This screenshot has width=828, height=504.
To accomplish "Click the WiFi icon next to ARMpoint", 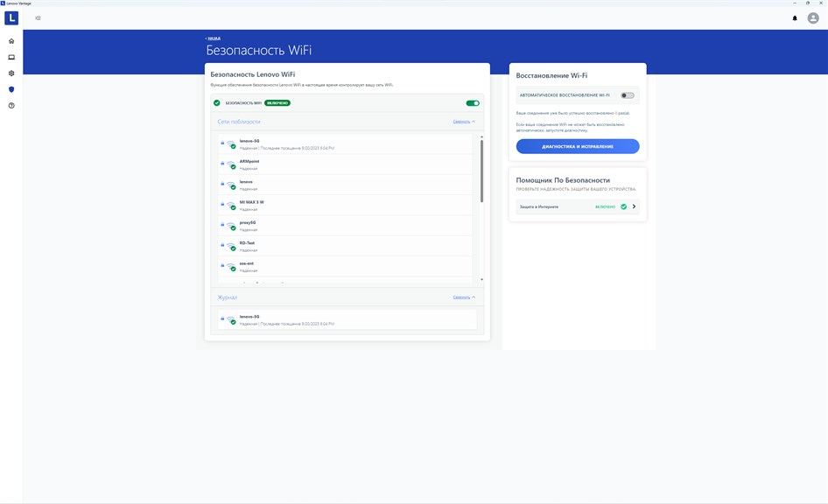I will 231,164.
